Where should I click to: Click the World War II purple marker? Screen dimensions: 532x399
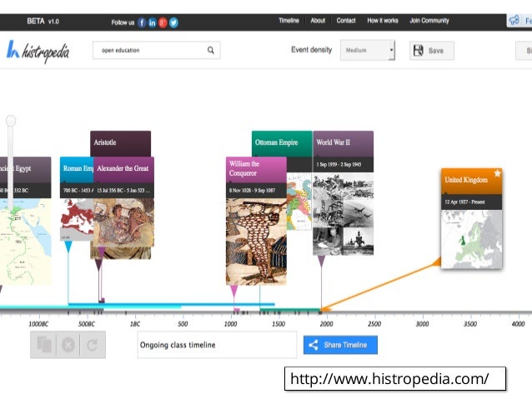click(x=321, y=261)
